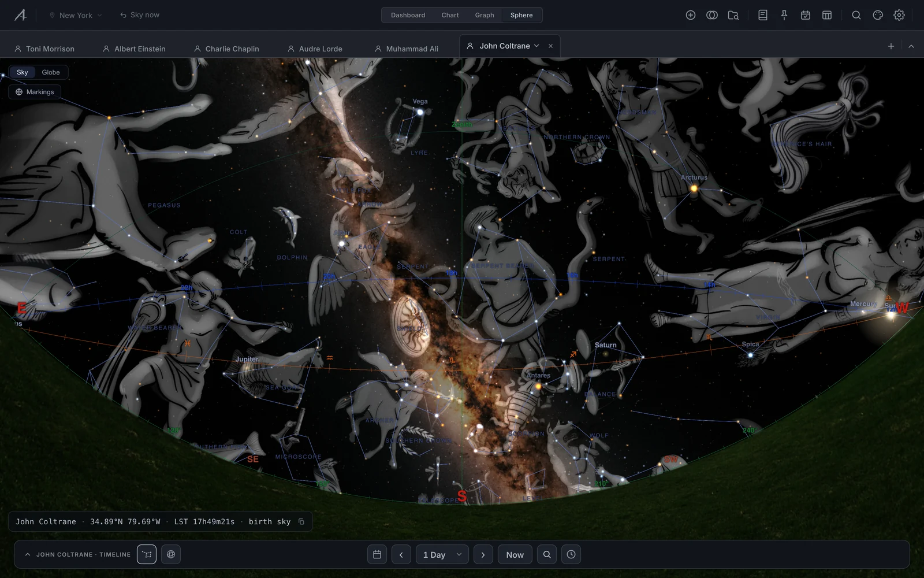Click the timeline search magnifier icon

tap(547, 554)
